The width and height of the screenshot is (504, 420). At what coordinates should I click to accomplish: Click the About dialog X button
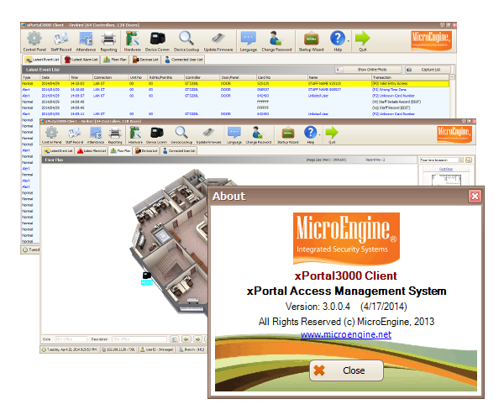pyautogui.click(x=475, y=196)
